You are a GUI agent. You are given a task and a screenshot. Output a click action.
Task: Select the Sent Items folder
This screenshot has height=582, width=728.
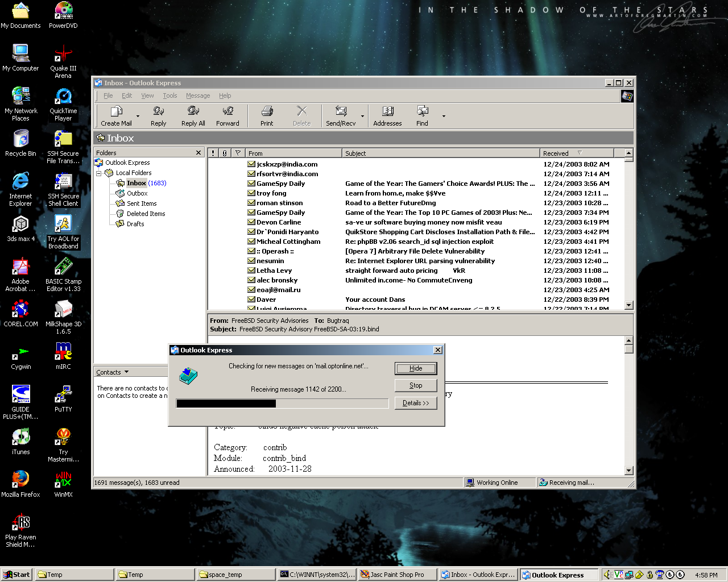(136, 203)
